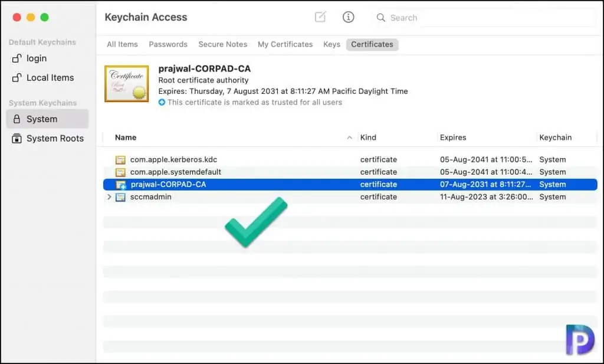Click the prajwal-CORPAD-CA heading title
604x364 pixels.
204,68
